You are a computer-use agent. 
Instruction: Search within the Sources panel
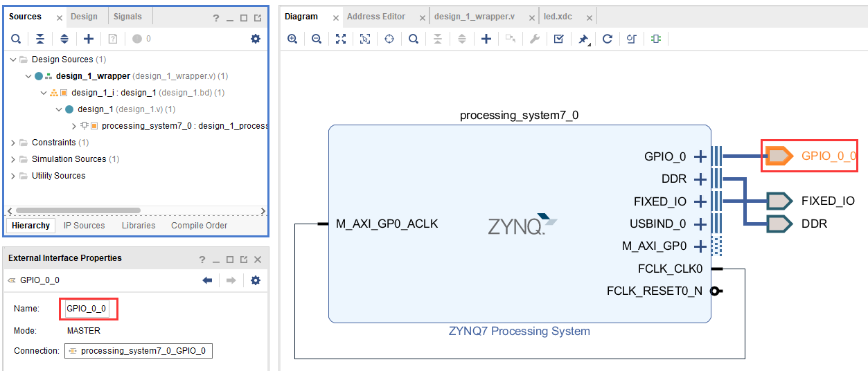click(15, 39)
